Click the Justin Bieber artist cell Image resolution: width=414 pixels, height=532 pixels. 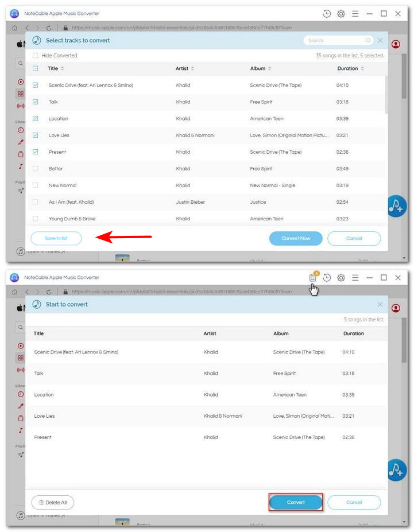click(x=191, y=202)
